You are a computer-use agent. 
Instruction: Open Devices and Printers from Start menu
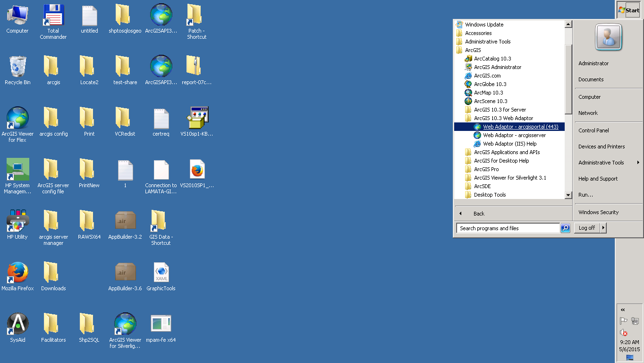tap(602, 147)
